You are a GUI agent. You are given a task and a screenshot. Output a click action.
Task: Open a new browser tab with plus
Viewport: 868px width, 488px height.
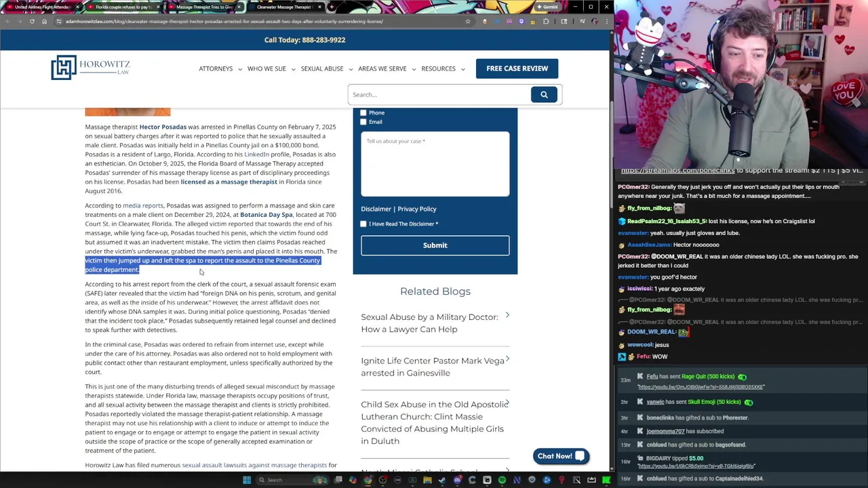click(331, 7)
